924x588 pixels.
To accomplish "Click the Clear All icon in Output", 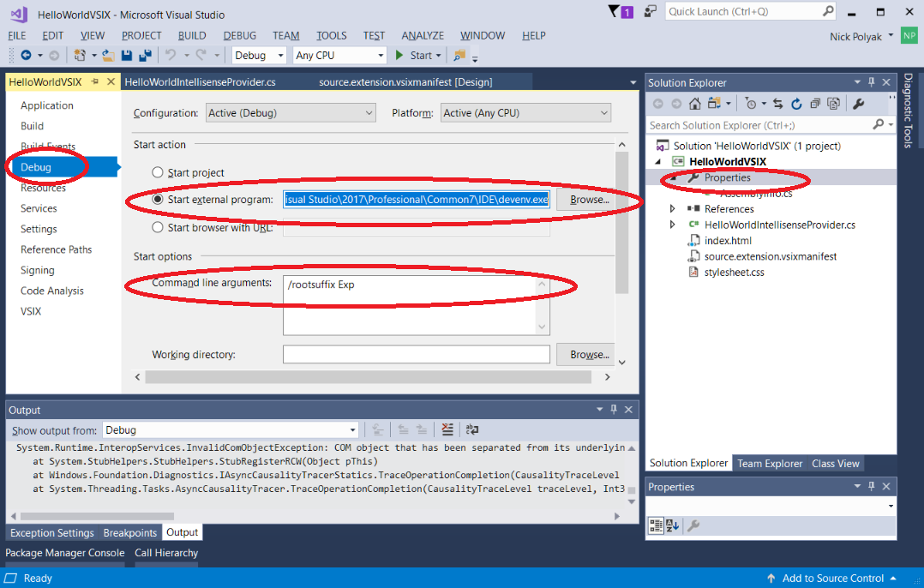I will (447, 429).
